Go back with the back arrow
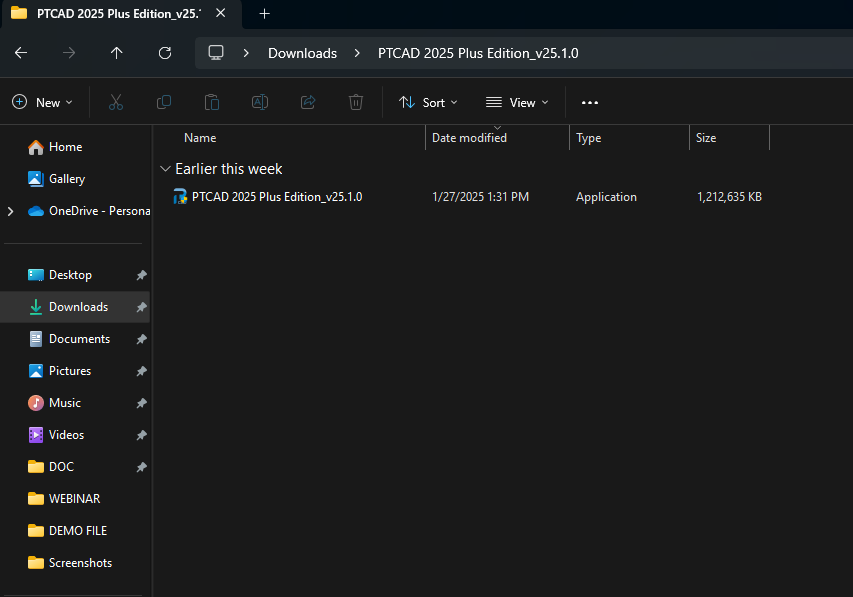This screenshot has height=597, width=853. tap(21, 53)
